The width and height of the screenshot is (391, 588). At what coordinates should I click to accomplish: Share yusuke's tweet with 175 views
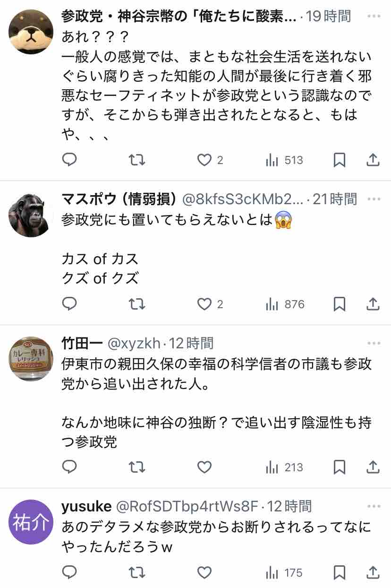tap(373, 573)
